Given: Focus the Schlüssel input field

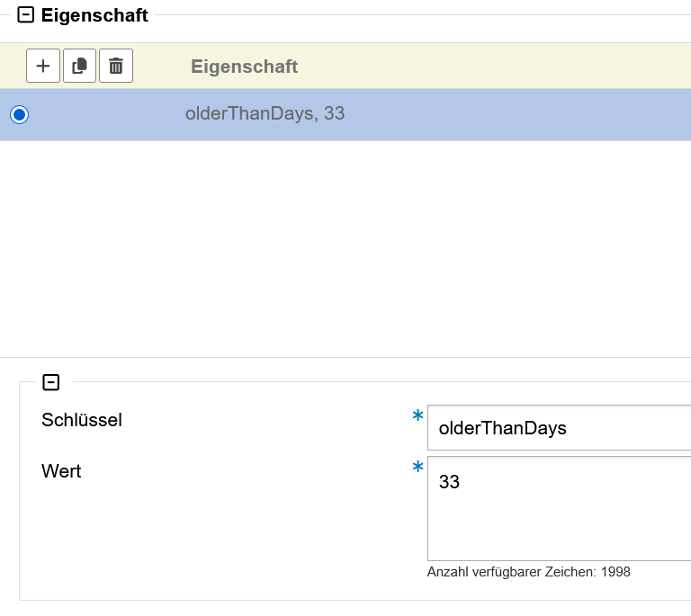Looking at the screenshot, I should pos(558,428).
